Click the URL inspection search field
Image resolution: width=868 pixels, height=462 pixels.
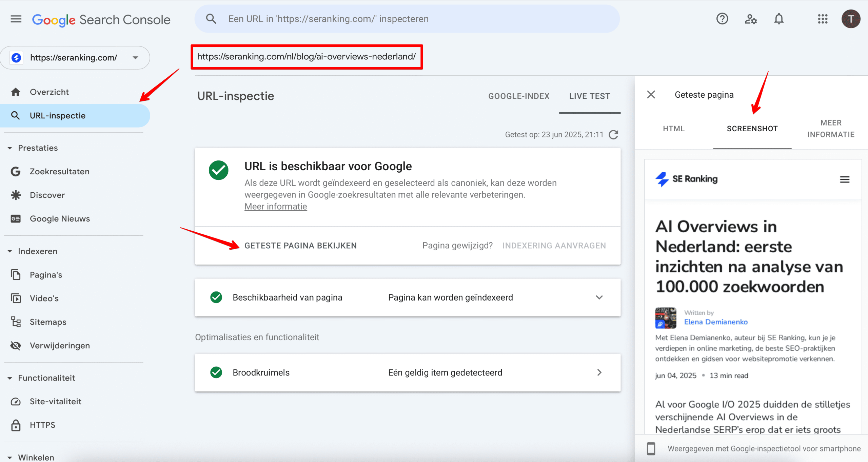(407, 19)
